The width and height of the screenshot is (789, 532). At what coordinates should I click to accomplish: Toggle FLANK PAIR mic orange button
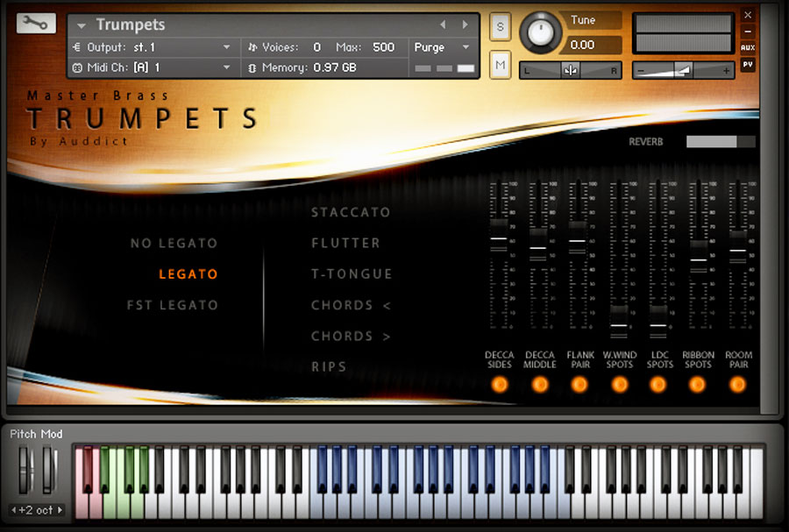point(579,385)
